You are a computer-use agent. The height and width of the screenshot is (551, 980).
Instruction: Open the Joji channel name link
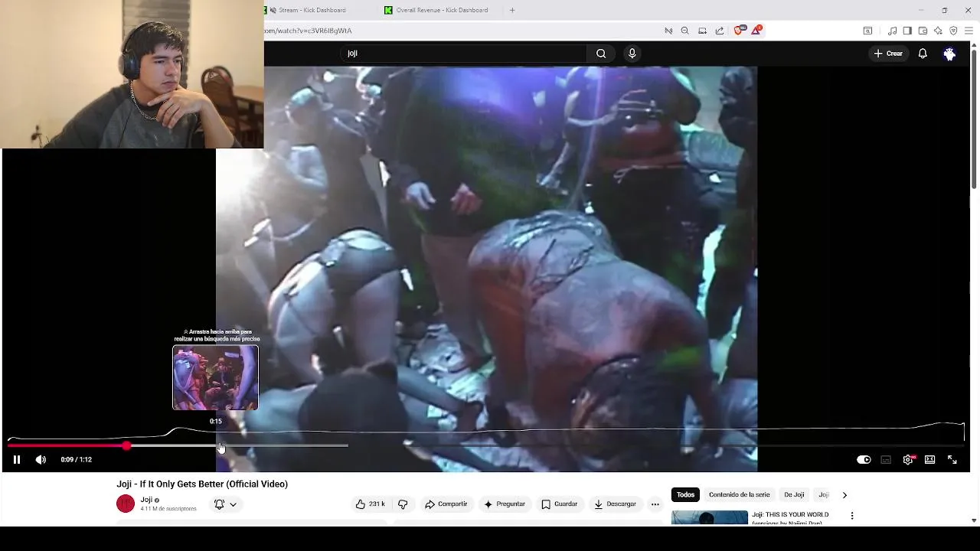pos(146,500)
